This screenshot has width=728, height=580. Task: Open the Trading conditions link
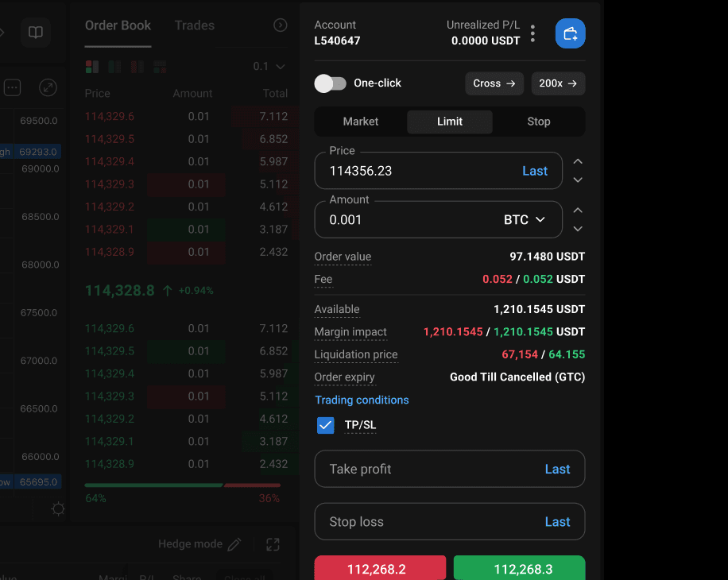coord(362,400)
